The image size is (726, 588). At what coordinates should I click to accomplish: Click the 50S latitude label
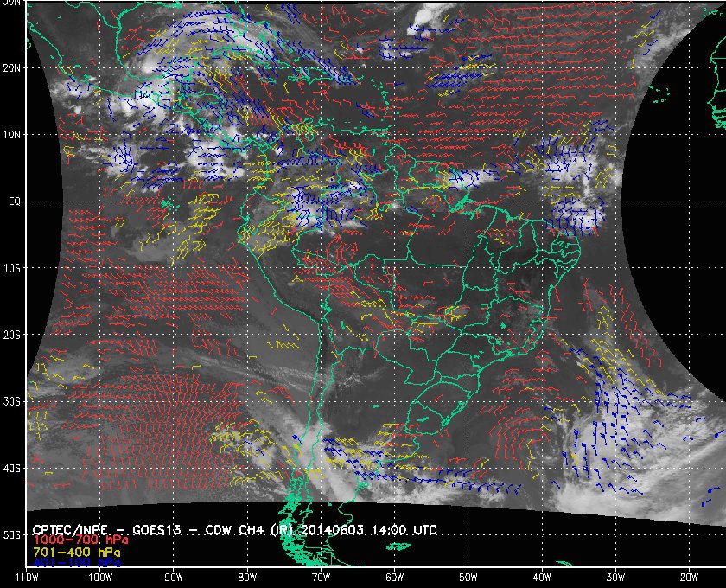pos(12,534)
